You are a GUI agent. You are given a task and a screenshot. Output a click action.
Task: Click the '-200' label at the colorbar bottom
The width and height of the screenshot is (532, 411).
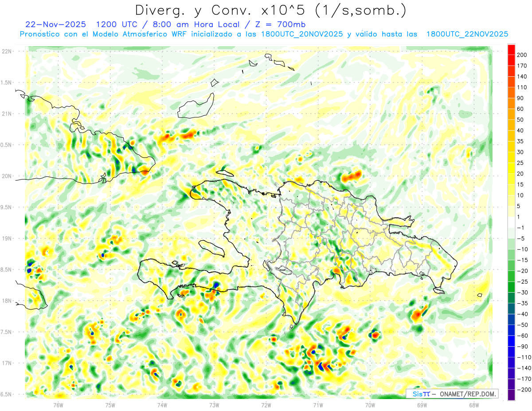pyautogui.click(x=524, y=390)
